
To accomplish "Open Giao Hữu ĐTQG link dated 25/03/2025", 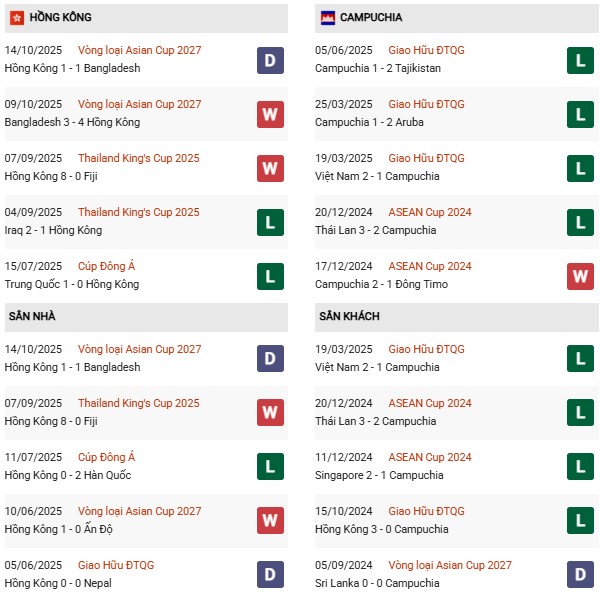I will (426, 104).
